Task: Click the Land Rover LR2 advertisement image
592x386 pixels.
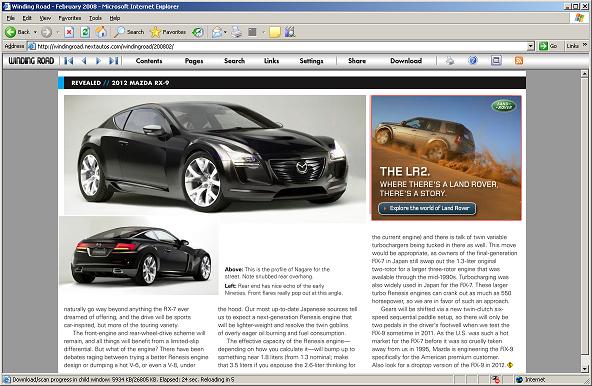Action: [x=446, y=158]
